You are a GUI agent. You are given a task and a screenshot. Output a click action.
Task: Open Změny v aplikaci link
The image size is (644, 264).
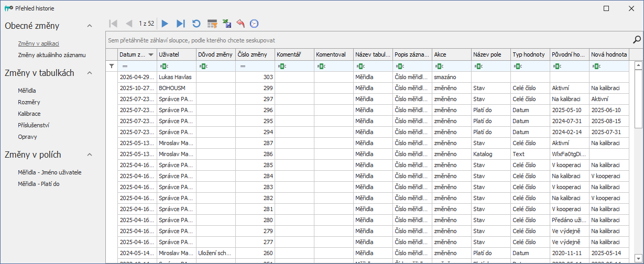point(38,43)
